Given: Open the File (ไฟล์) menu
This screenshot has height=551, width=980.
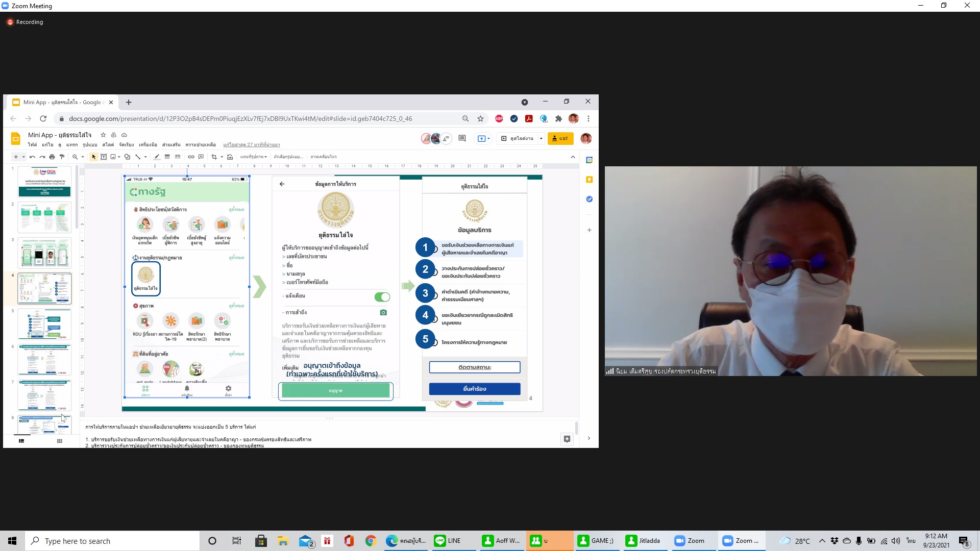Looking at the screenshot, I should [32, 145].
